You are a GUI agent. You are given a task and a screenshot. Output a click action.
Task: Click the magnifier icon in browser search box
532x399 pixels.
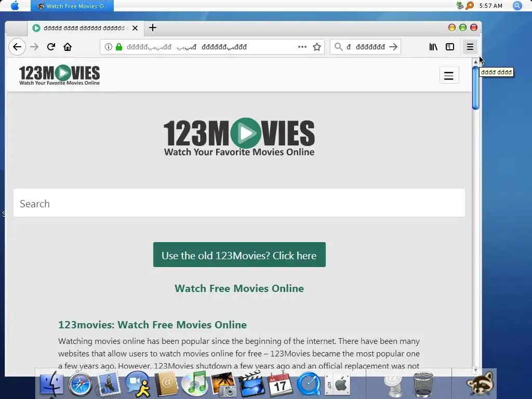pos(338,47)
